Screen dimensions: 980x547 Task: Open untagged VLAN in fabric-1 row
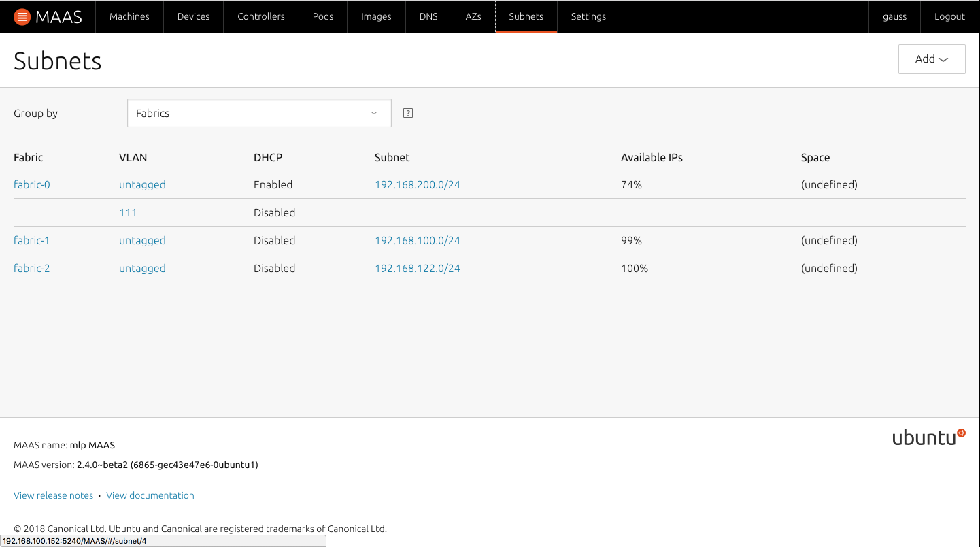(142, 240)
